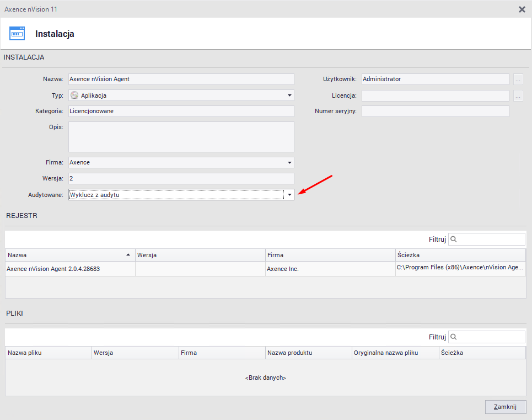The height and width of the screenshot is (420, 532).
Task: Select the Axence nVision Agent registry row
Action: [x=70, y=269]
